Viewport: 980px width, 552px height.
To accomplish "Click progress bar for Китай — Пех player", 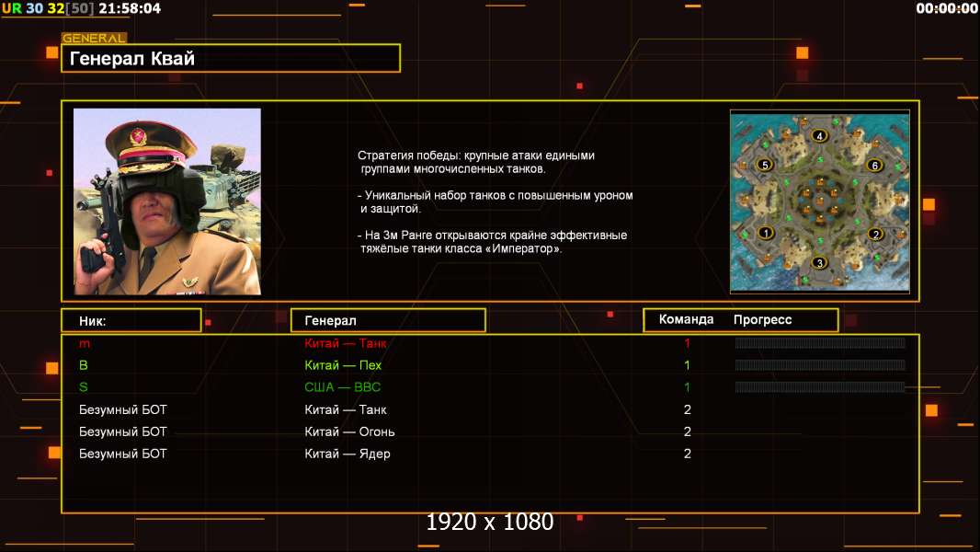I will (x=819, y=365).
